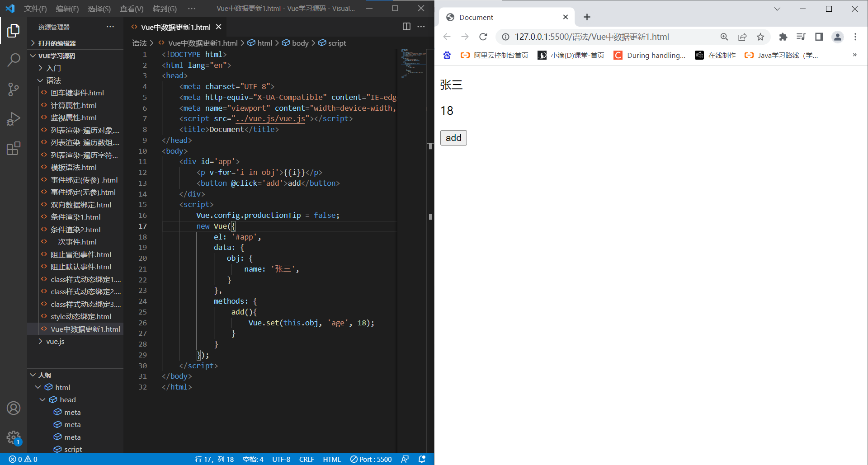The image size is (868, 465).
Task: Open the Manage gear settings menu
Action: (14, 437)
